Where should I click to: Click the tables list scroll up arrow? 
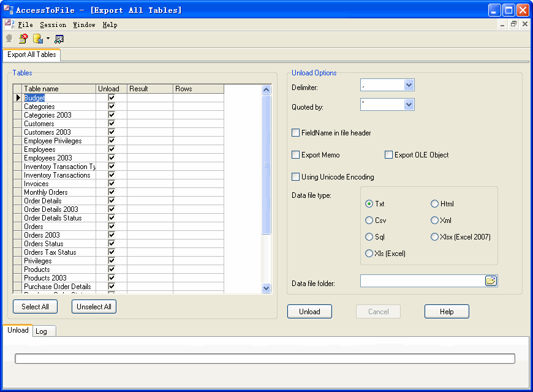point(266,90)
